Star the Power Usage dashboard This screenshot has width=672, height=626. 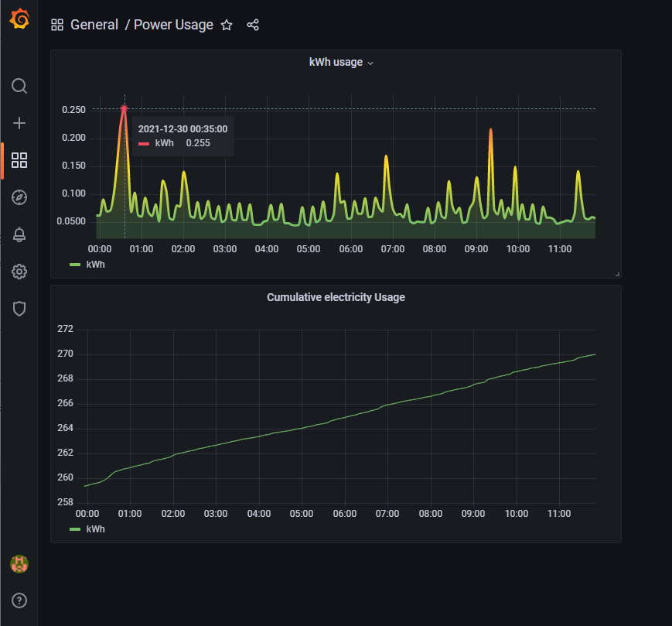227,26
